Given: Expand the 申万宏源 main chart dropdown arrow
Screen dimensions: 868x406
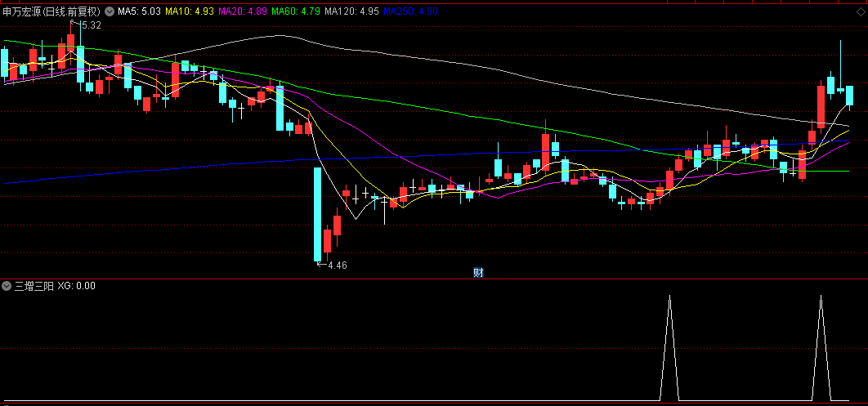Looking at the screenshot, I should tap(109, 11).
